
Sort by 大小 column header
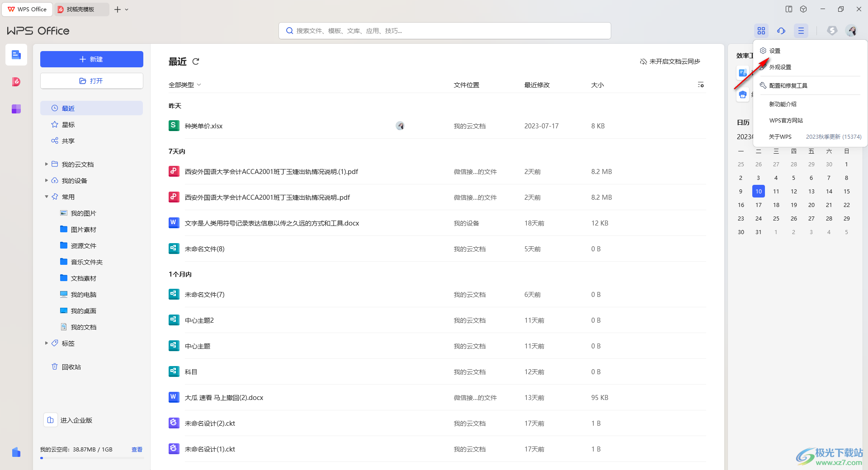(597, 85)
